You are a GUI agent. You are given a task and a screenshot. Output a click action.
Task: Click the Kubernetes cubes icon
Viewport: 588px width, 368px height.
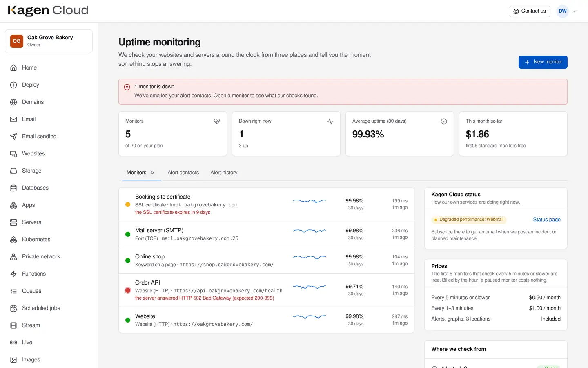13,240
